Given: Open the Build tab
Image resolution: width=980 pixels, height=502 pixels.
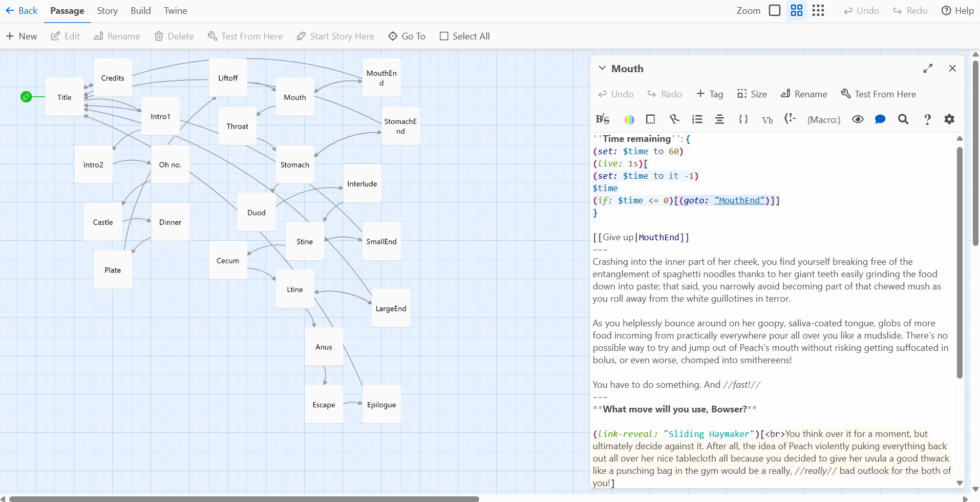Looking at the screenshot, I should click(140, 11).
